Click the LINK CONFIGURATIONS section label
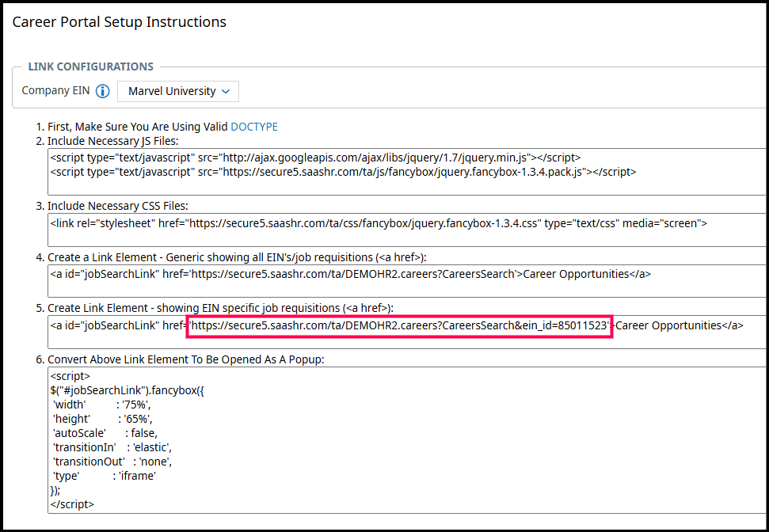 [91, 66]
